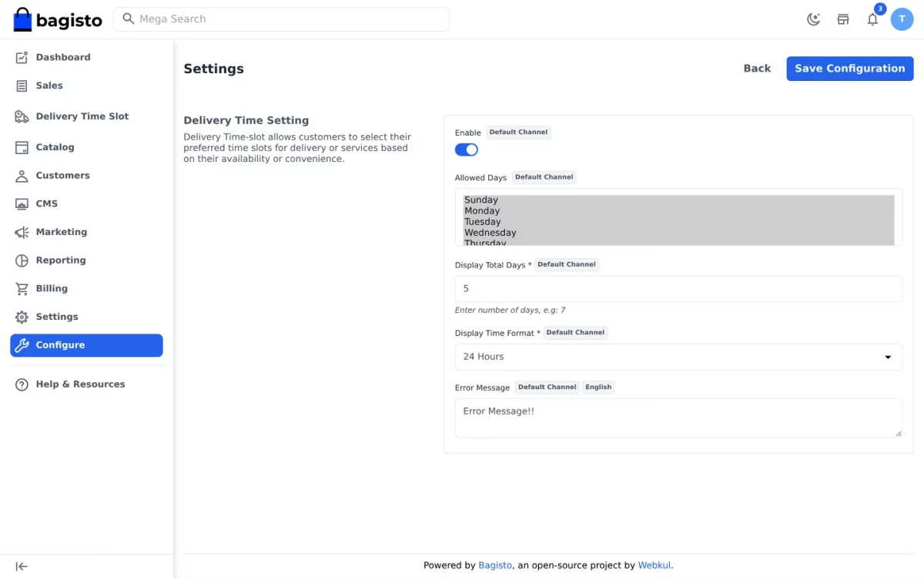Image resolution: width=924 pixels, height=578 pixels.
Task: Click the Dashboard chart icon
Action: [x=22, y=57]
